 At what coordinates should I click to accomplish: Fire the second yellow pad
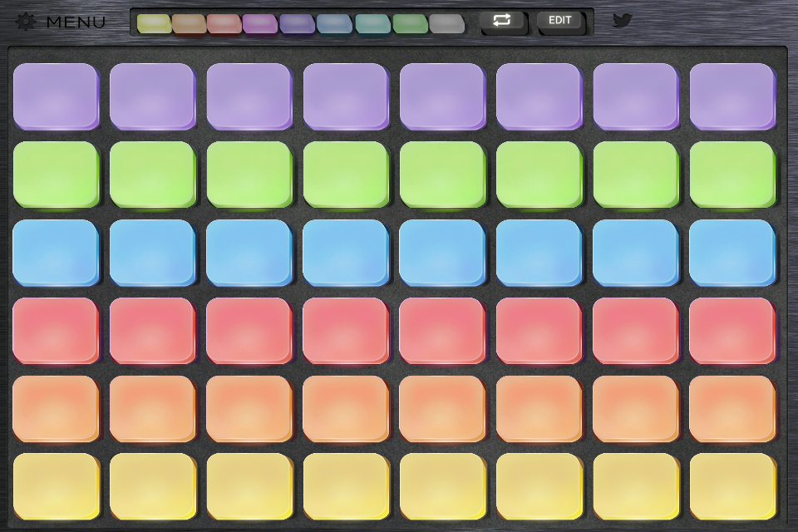point(153,486)
